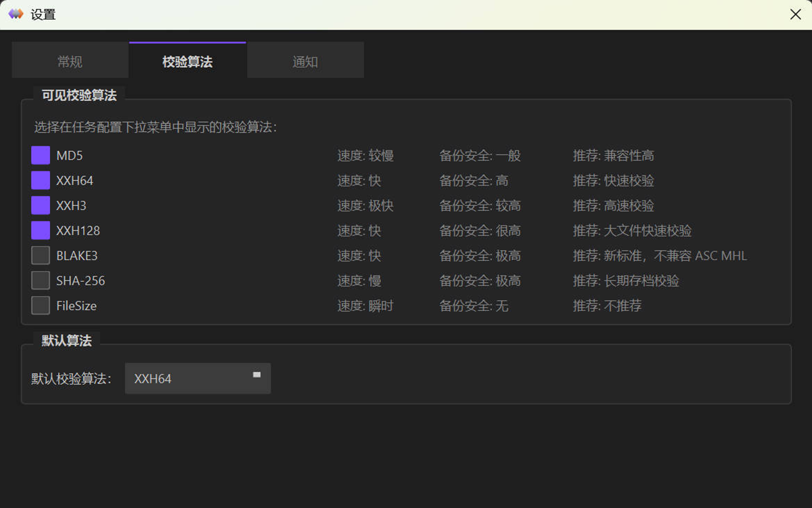Viewport: 812px width, 508px height.
Task: Open the 默认校验算法 dropdown
Action: (198, 379)
